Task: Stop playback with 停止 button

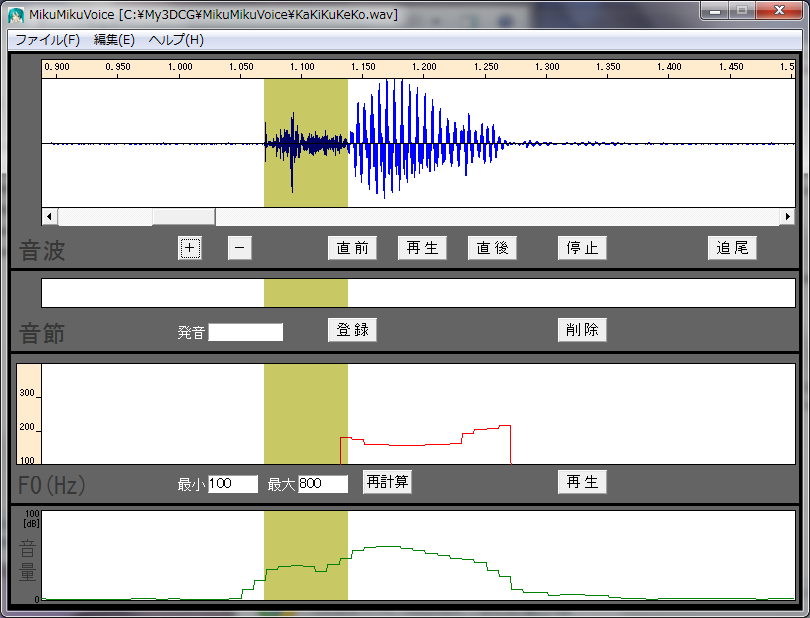Action: [x=582, y=248]
